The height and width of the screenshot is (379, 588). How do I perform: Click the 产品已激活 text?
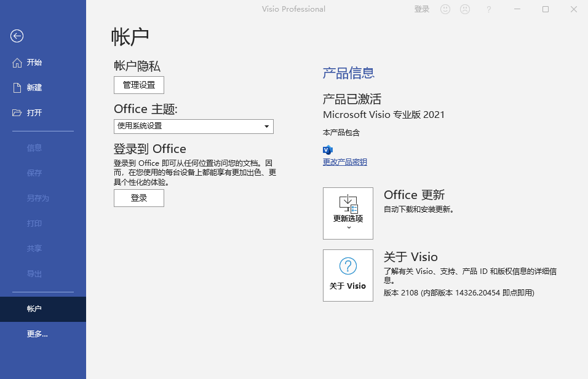tap(352, 100)
